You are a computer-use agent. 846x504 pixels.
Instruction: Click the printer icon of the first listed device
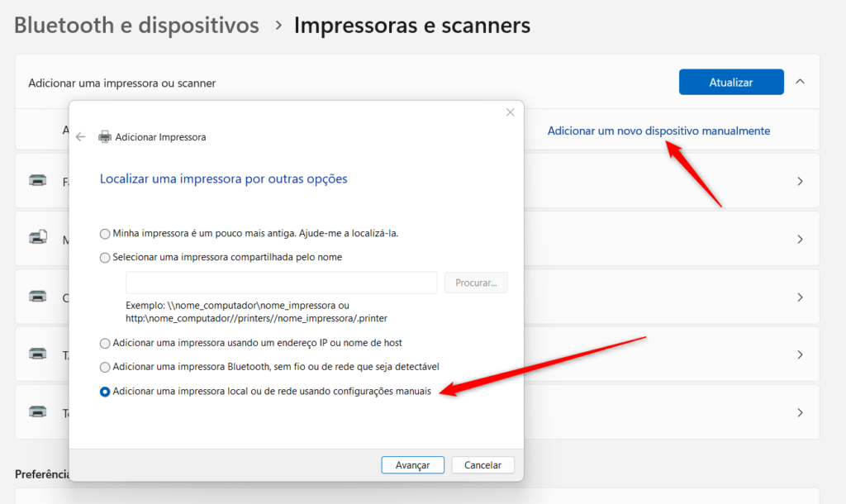(38, 181)
